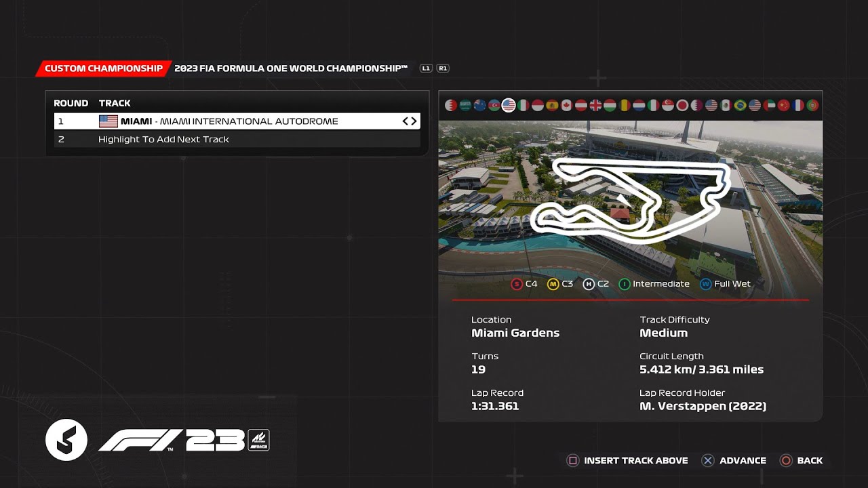Click the highlighted USA flag for Miami
868x488 pixels.
[x=509, y=105]
